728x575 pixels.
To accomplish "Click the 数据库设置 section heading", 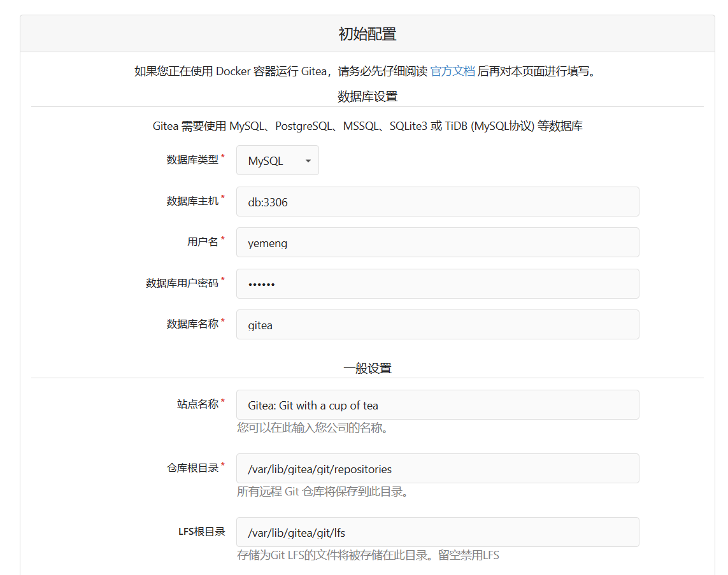I will 367,97.
